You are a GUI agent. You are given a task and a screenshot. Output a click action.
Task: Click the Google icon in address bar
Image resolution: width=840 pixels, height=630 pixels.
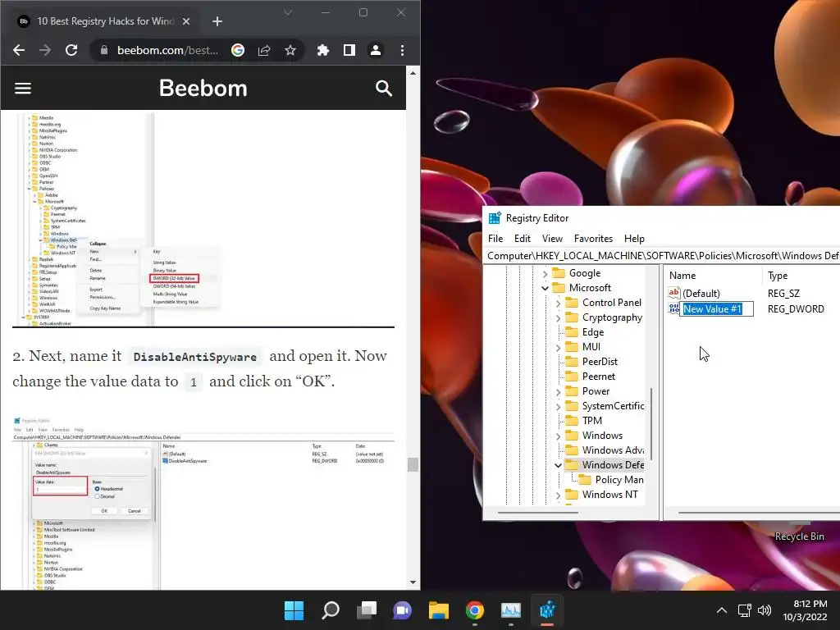238,50
